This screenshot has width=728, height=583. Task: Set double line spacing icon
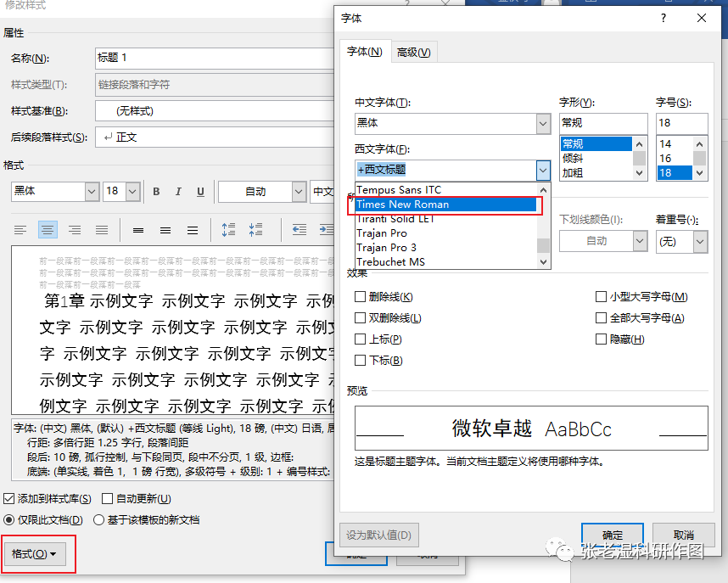point(193,229)
